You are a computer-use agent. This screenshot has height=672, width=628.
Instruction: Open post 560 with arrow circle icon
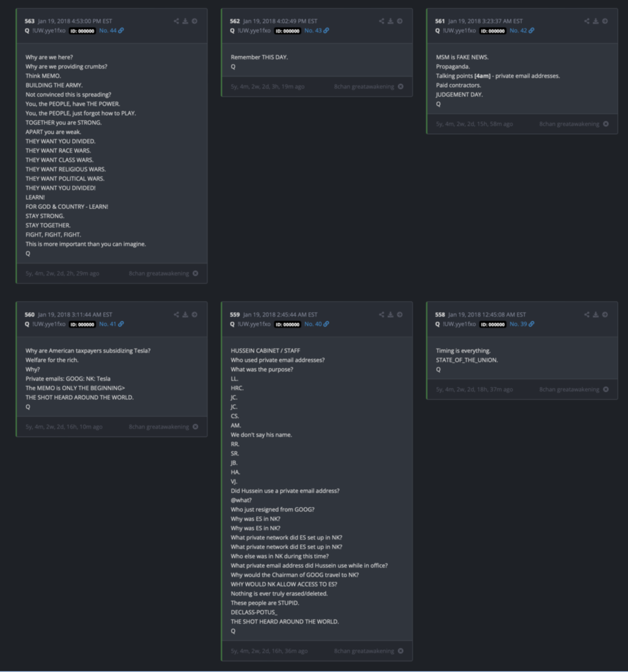pos(194,315)
